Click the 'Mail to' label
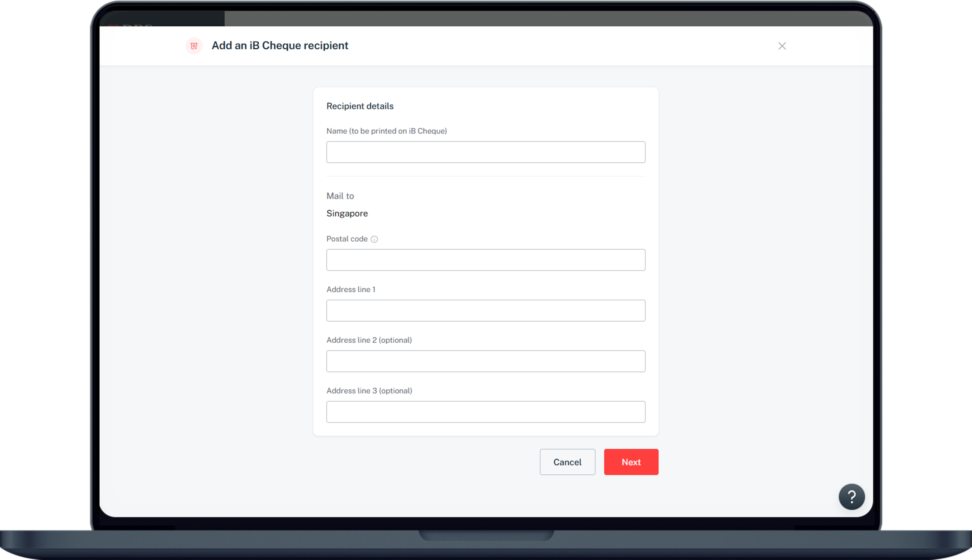 340,196
